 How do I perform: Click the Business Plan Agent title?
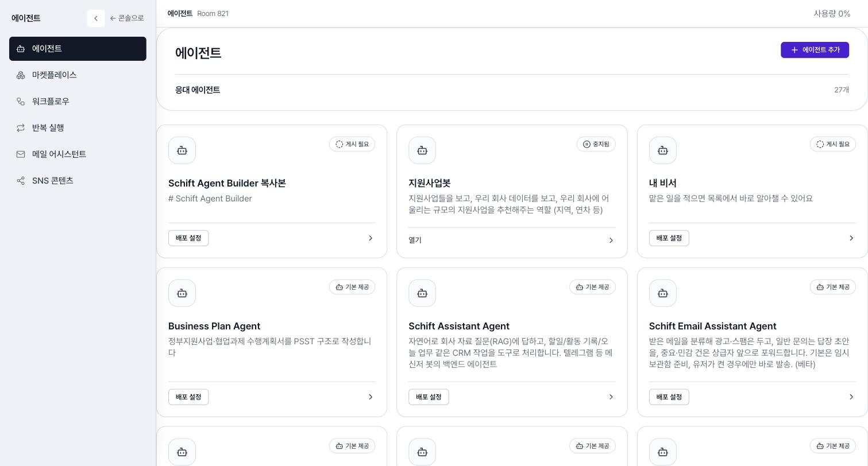[214, 326]
